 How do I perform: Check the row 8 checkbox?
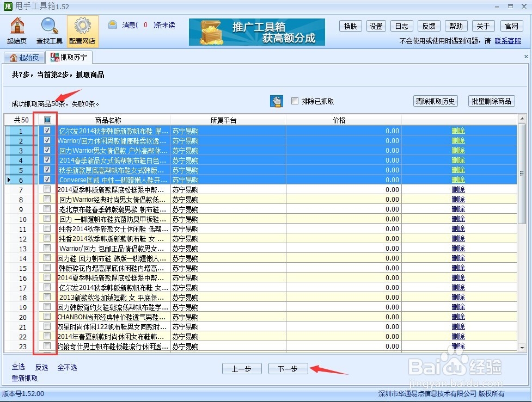47,199
